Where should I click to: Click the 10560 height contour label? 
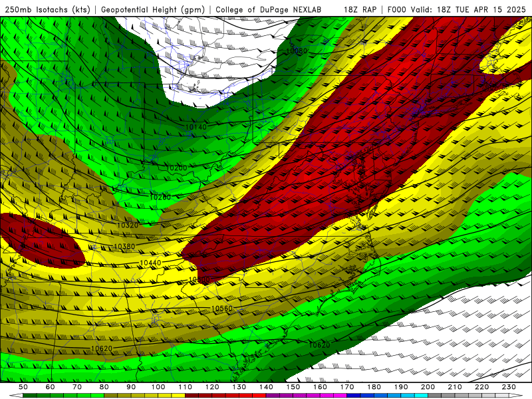coord(222,309)
